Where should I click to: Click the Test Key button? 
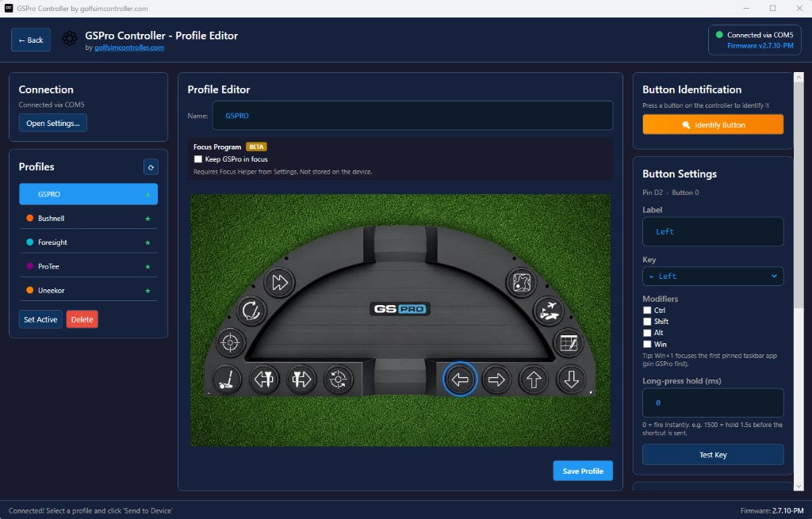pos(713,455)
